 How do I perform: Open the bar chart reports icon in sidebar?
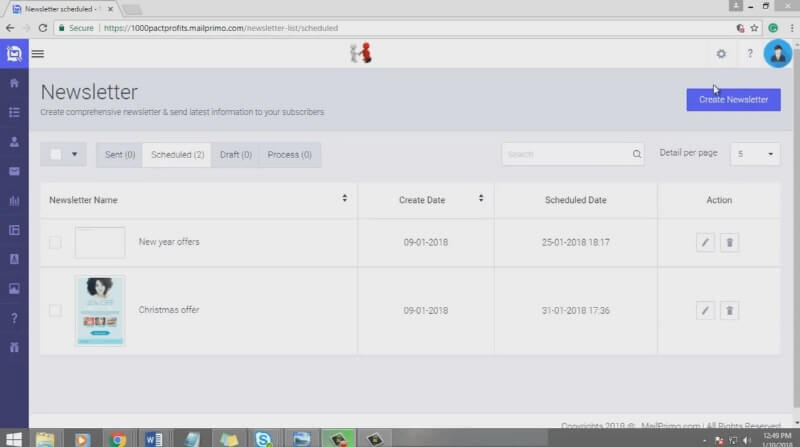[14, 201]
